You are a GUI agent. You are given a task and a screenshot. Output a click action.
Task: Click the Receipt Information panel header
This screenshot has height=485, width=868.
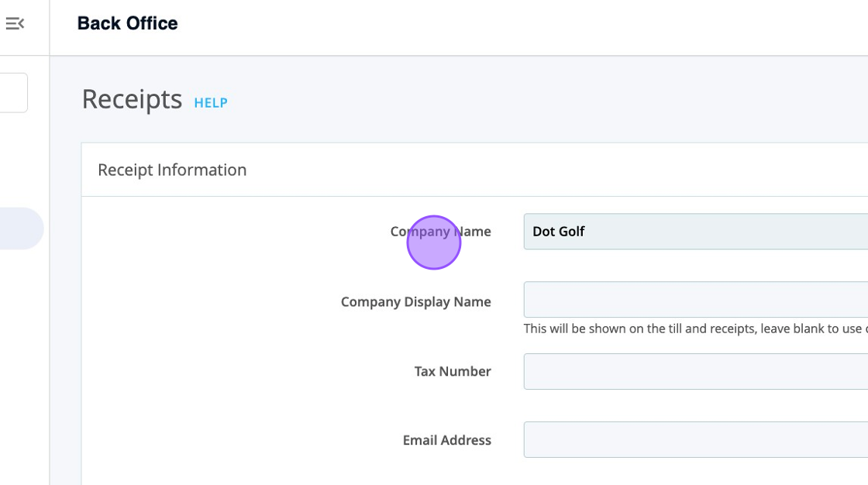[x=172, y=170]
